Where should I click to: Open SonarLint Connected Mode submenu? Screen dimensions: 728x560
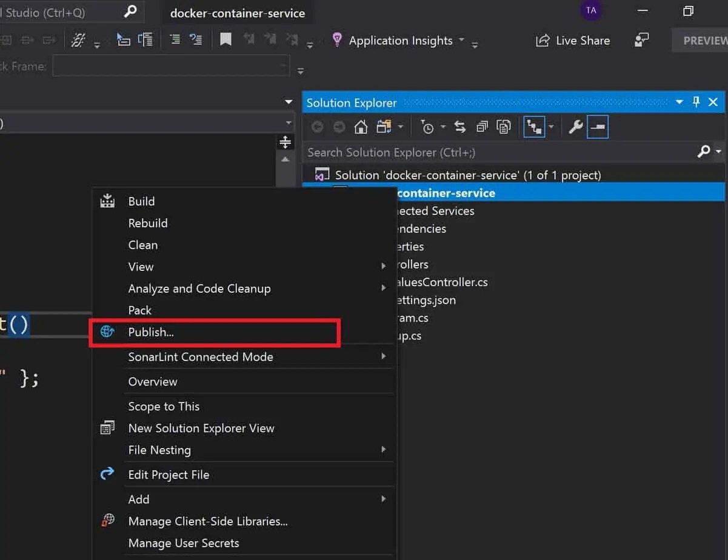click(x=243, y=357)
